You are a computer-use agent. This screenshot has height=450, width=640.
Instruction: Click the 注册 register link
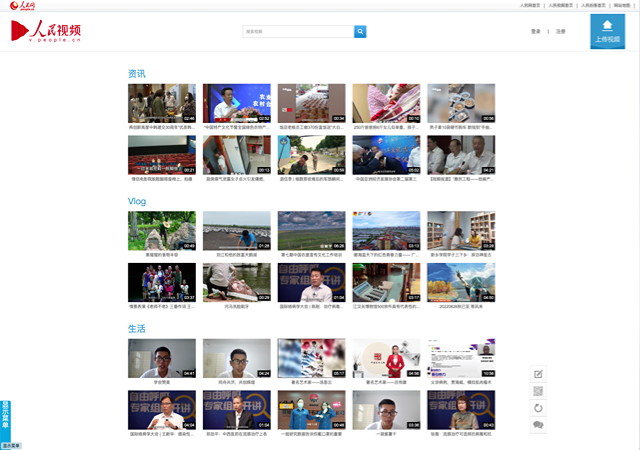pyautogui.click(x=560, y=31)
